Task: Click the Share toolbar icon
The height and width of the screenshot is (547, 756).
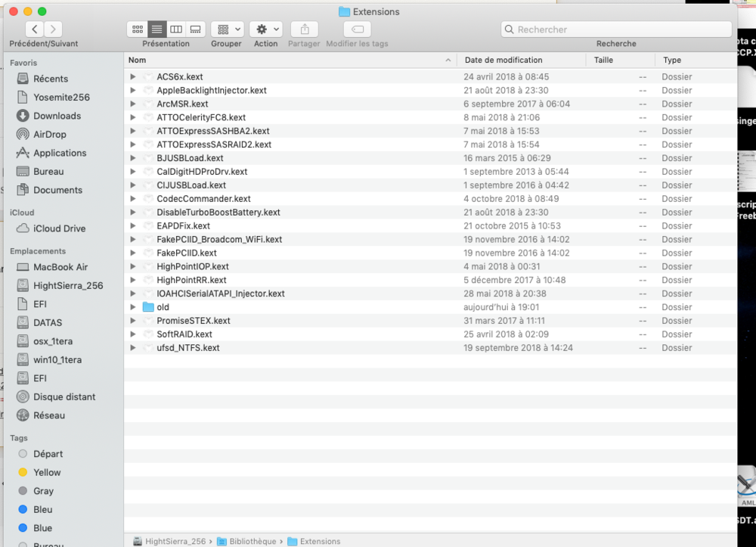Action: point(304,30)
